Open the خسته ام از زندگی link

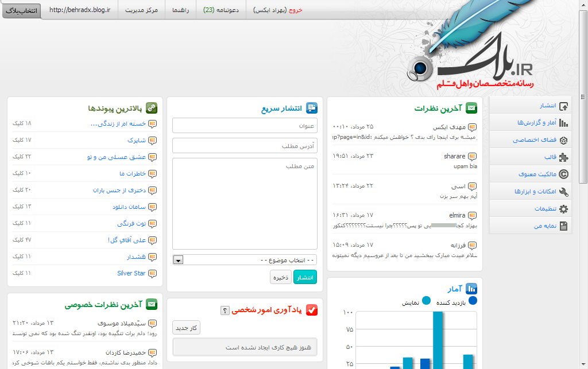(x=118, y=123)
